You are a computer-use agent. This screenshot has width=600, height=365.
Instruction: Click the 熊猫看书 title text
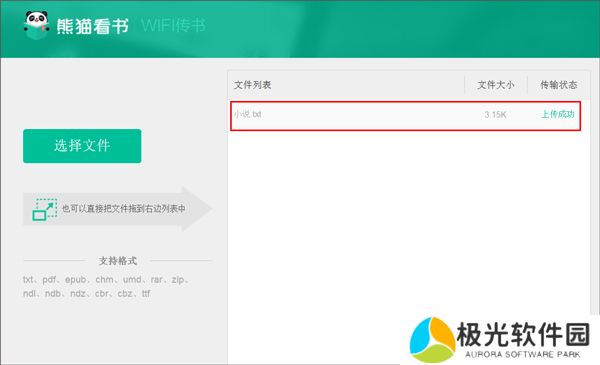click(x=93, y=26)
